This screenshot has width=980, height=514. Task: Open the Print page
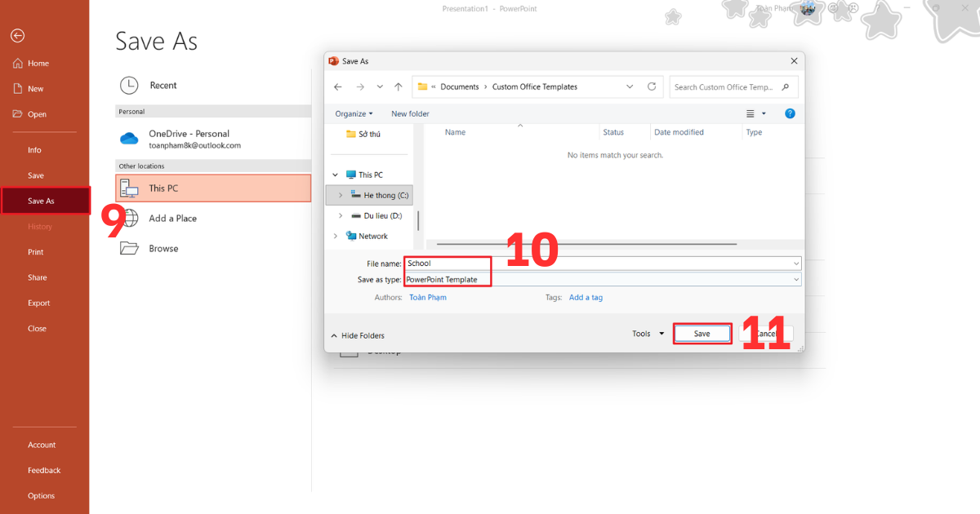36,252
